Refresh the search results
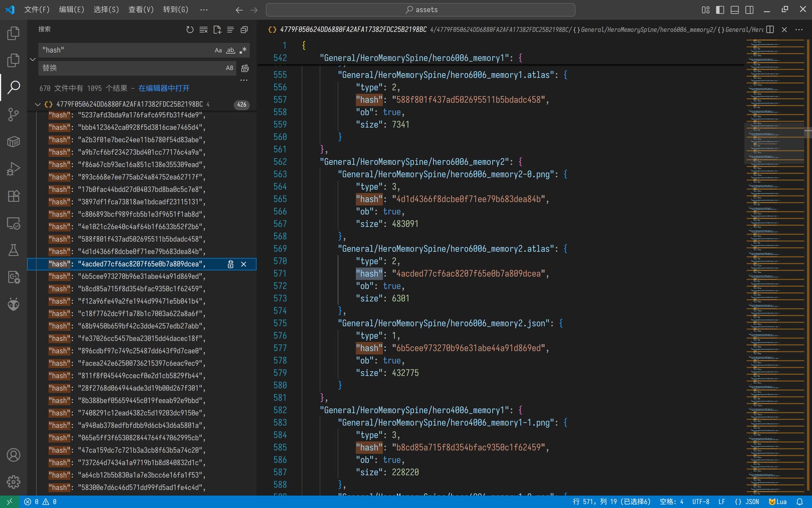Screen dimensions: 812x508 click(x=190, y=30)
